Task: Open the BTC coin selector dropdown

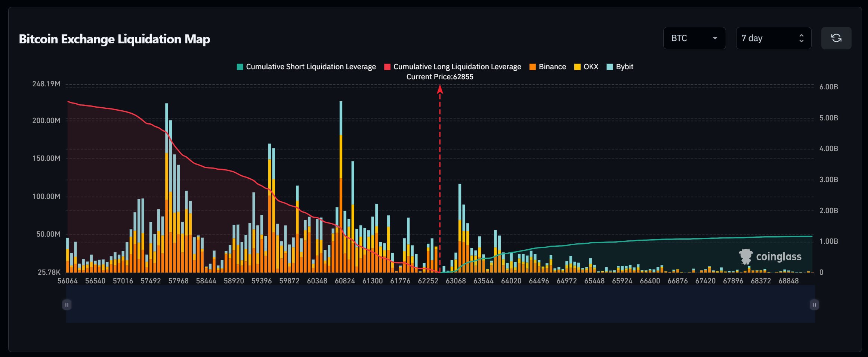Action: click(694, 38)
